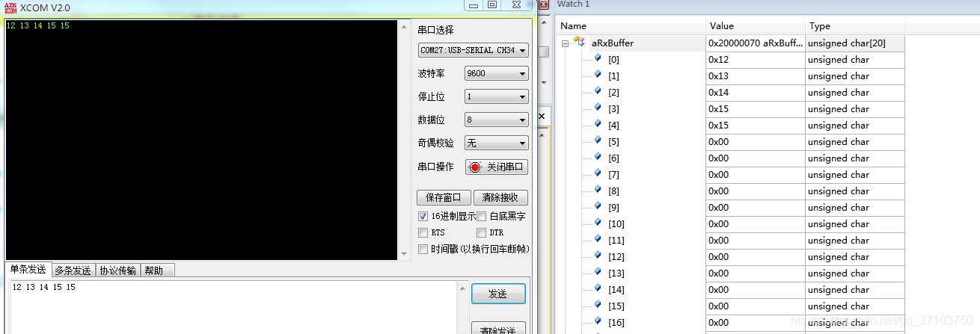Click the diamond icon beside element [15]
Viewport: 980px width, 334px height.
click(x=598, y=305)
